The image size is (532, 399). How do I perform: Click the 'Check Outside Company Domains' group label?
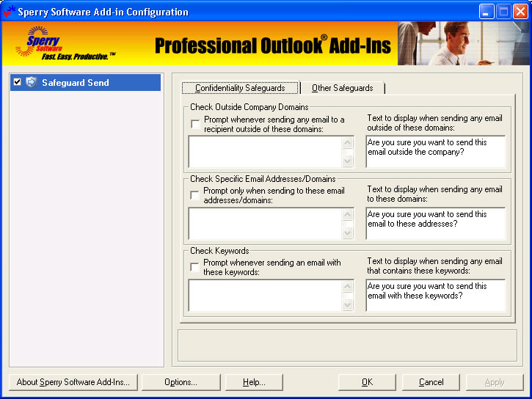249,107
